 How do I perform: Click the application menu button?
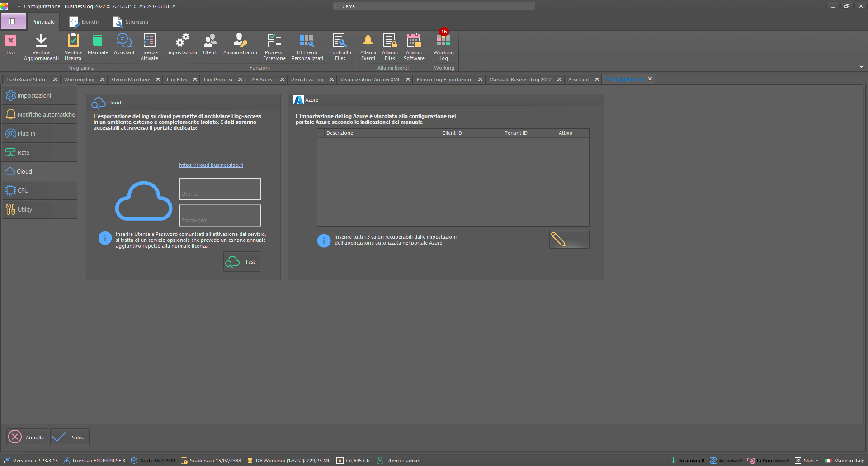[x=14, y=21]
